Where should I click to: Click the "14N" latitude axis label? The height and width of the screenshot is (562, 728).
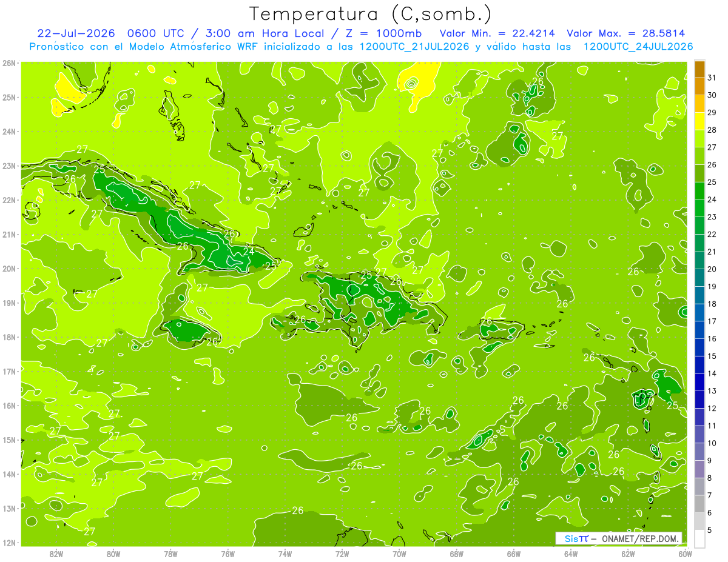tap(9, 474)
